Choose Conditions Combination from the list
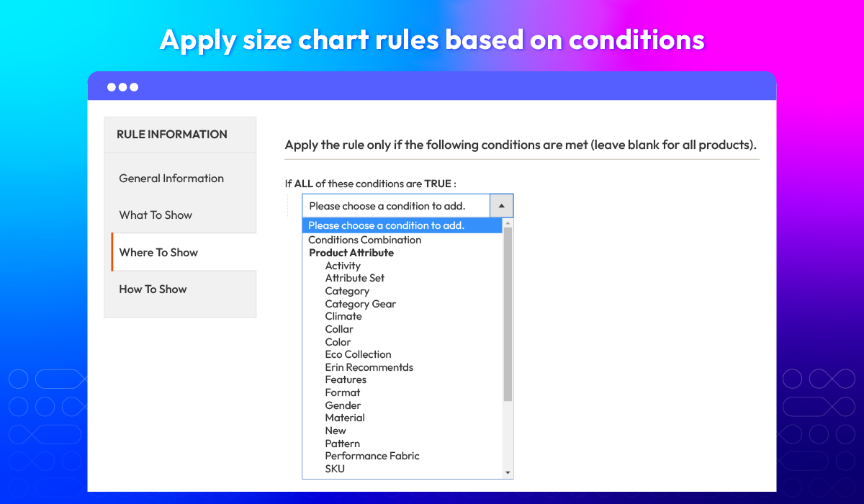Viewport: 864px width, 504px height. (364, 240)
